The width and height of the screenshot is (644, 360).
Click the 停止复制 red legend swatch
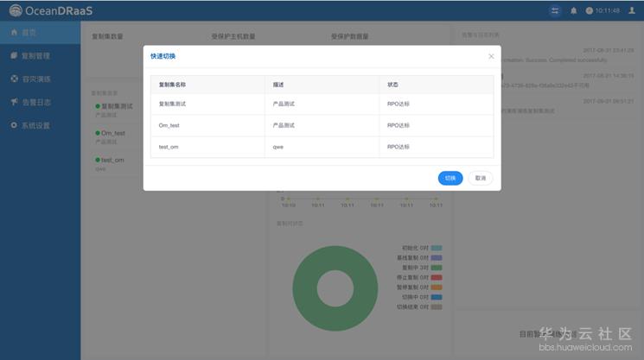[437, 277]
